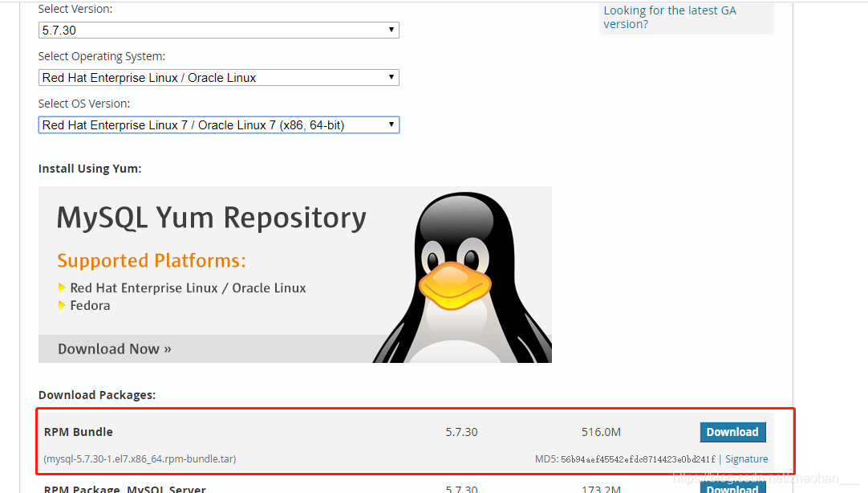
Task: Click the Download Packages heading
Action: 97,395
